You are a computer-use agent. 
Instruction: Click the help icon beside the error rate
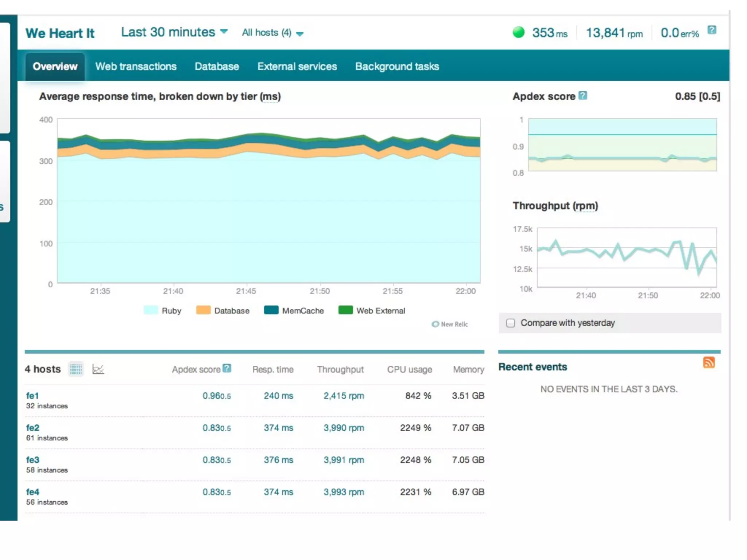[x=712, y=30]
